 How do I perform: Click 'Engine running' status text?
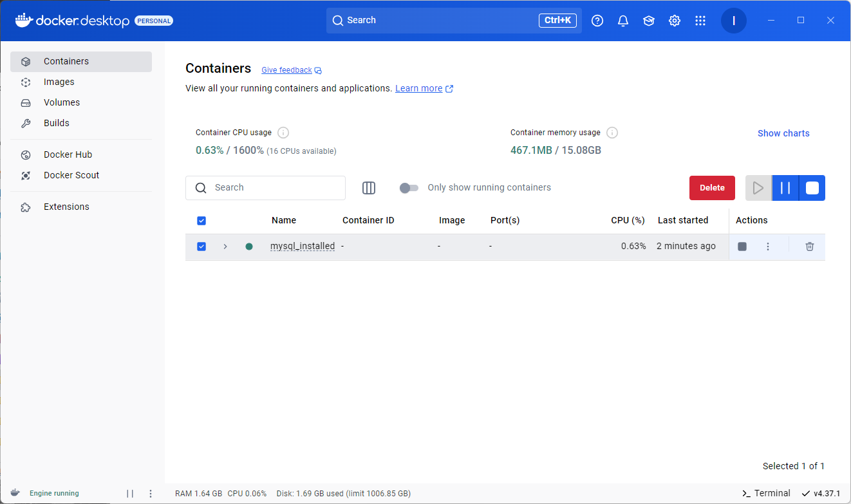(54, 494)
